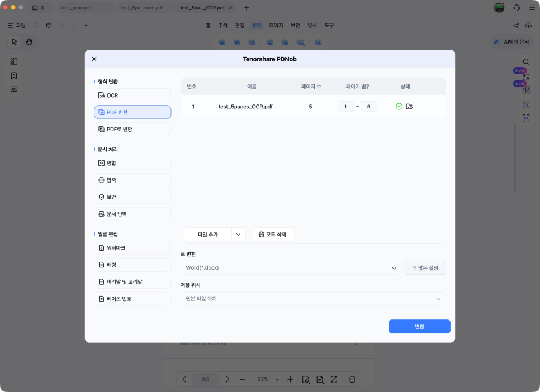Screen dimensions: 540x392
Task: Open the thumbnails panel icon
Action: click(14, 61)
